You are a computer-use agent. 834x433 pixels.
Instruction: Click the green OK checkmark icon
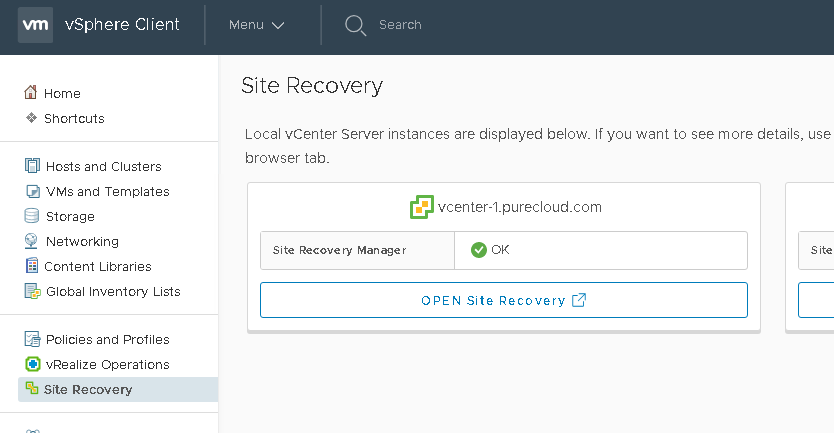479,250
